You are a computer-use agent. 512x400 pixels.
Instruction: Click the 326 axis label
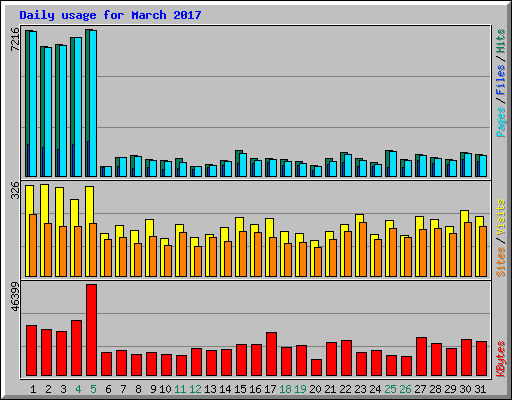pyautogui.click(x=15, y=190)
